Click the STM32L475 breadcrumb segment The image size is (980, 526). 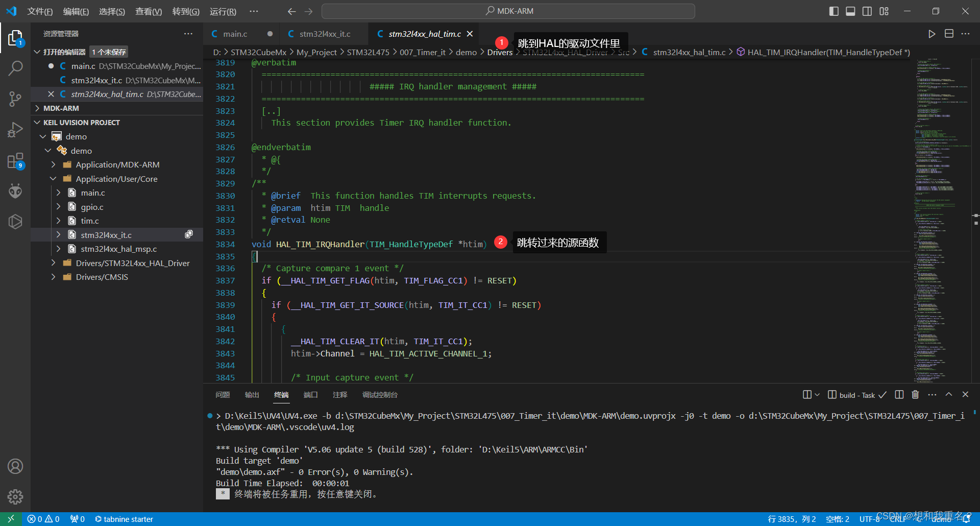coord(368,52)
